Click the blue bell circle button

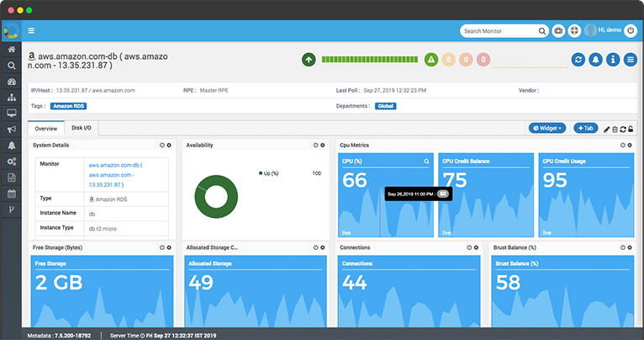pyautogui.click(x=595, y=60)
